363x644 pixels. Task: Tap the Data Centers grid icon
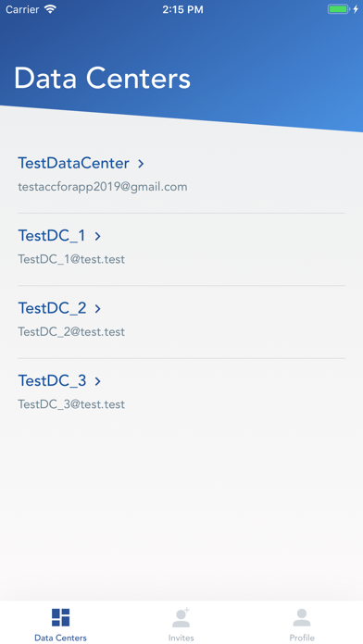tap(60, 617)
